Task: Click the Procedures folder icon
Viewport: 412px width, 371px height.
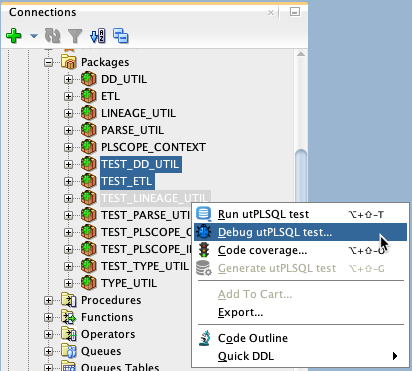Action: [x=69, y=300]
